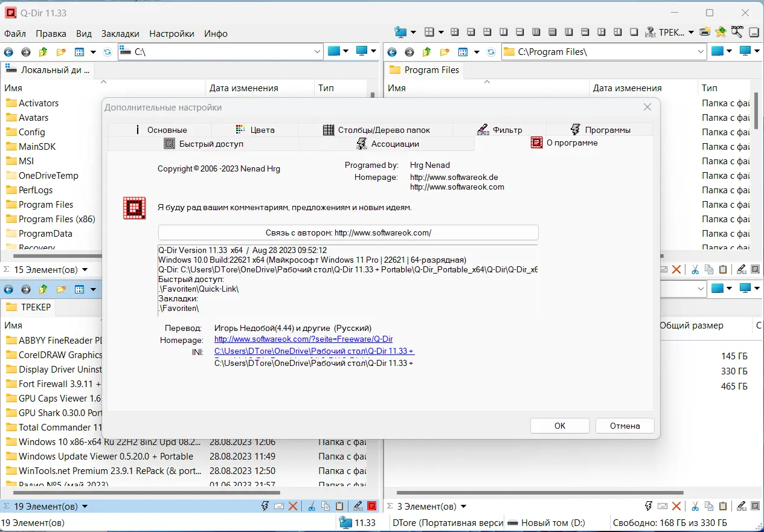Screen dimensions: 764x532
Task: Open the Инфо menu
Action: (216, 33)
